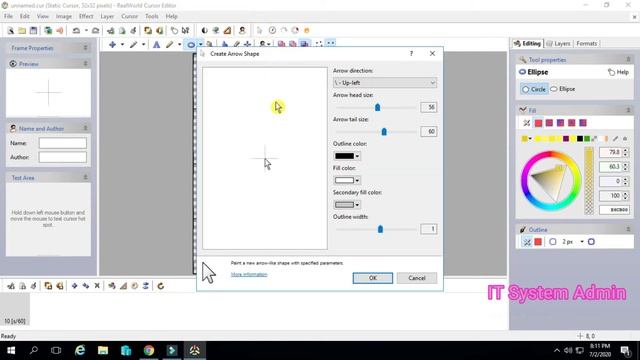This screenshot has height=360, width=640.
Task: Collapse the Test Area panel
Action: tap(85, 178)
